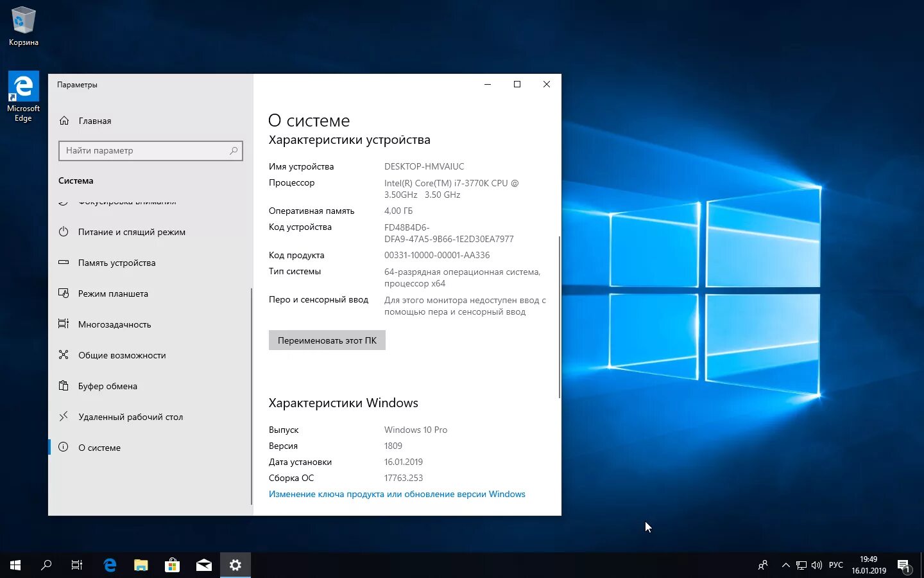Click the Характеристики Windows heading
Screen dimensions: 924x578
pyautogui.click(x=343, y=403)
